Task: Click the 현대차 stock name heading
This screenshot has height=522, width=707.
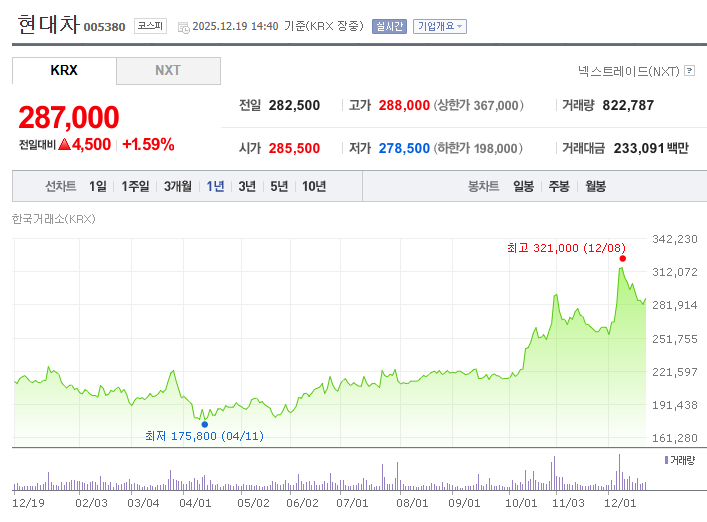Action: (x=49, y=24)
